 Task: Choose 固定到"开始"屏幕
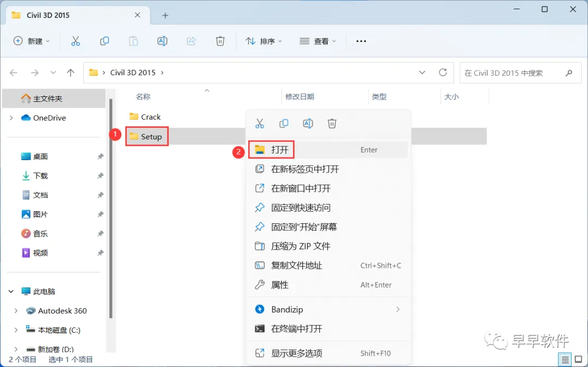coord(328,227)
